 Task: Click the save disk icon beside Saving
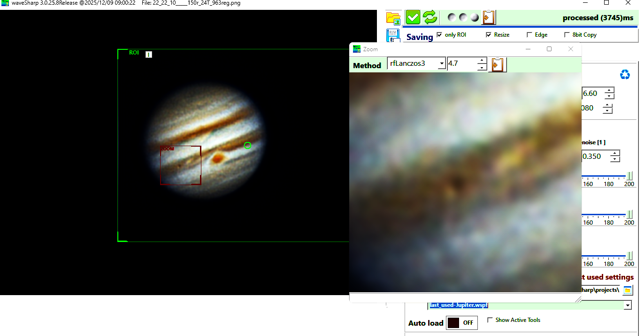[393, 36]
